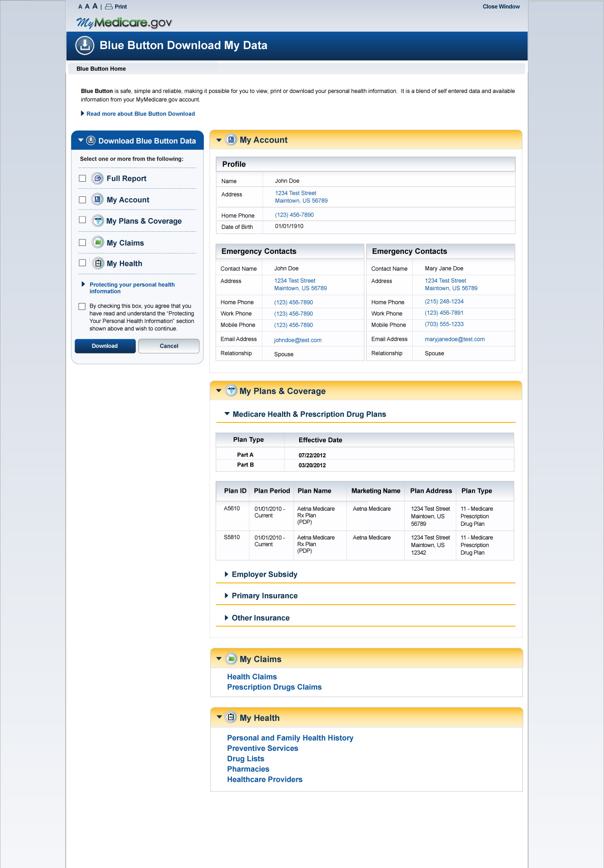Click the My Health clipboard icon in sidebar
Screen dimensions: 604x868
click(x=98, y=263)
